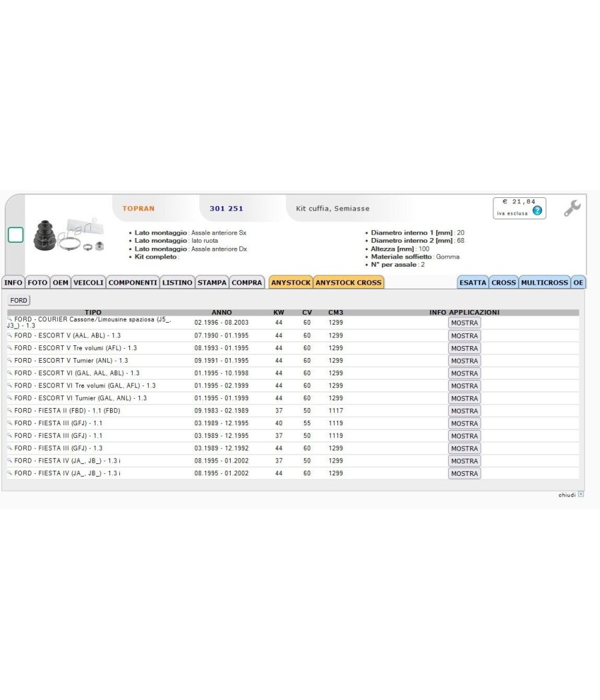Click magnifier icon beside ESCORT VI Turnier row
The height and width of the screenshot is (700, 600).
[x=10, y=398]
